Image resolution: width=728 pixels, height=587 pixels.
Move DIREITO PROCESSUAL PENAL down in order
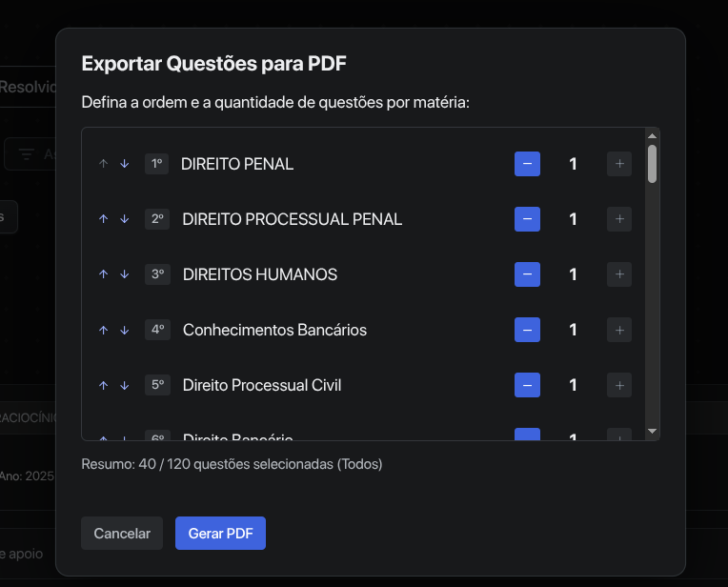(124, 219)
